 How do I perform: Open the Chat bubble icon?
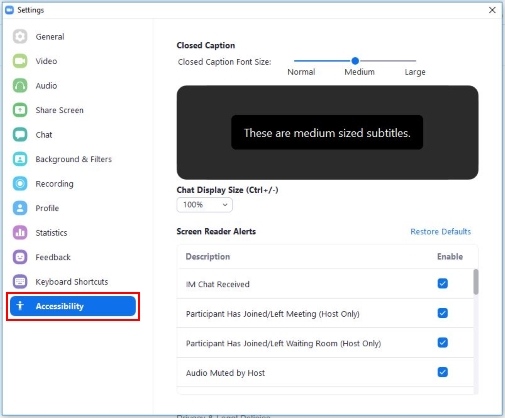[20, 135]
